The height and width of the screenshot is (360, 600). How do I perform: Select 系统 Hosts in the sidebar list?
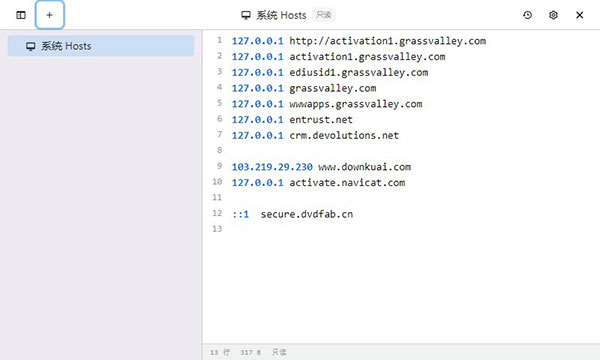click(101, 46)
